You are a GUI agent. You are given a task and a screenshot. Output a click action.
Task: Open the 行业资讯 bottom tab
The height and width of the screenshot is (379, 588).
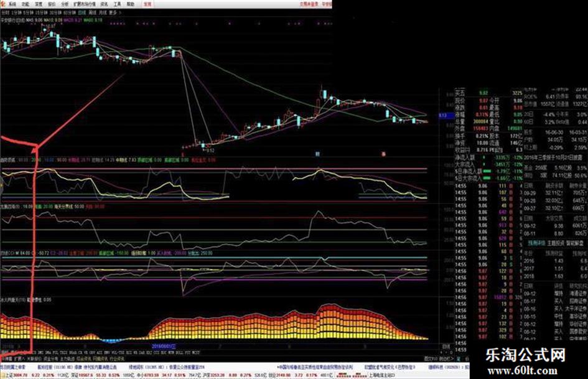[x=116, y=358]
